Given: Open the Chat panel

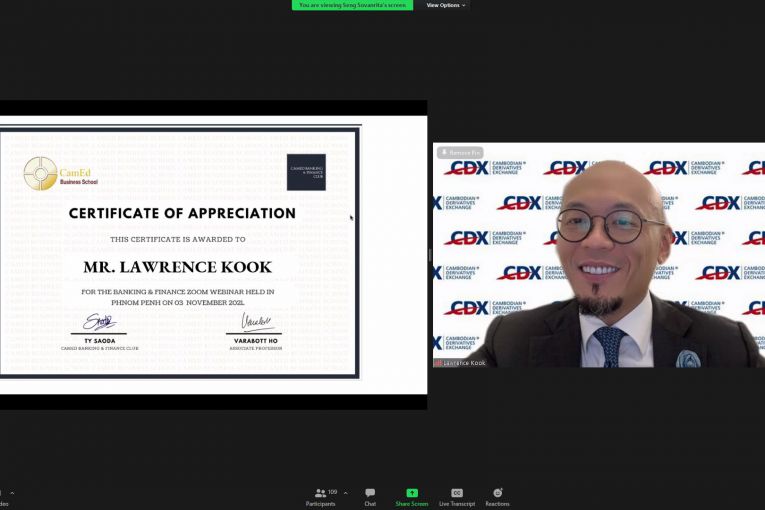Looking at the screenshot, I should click(370, 497).
